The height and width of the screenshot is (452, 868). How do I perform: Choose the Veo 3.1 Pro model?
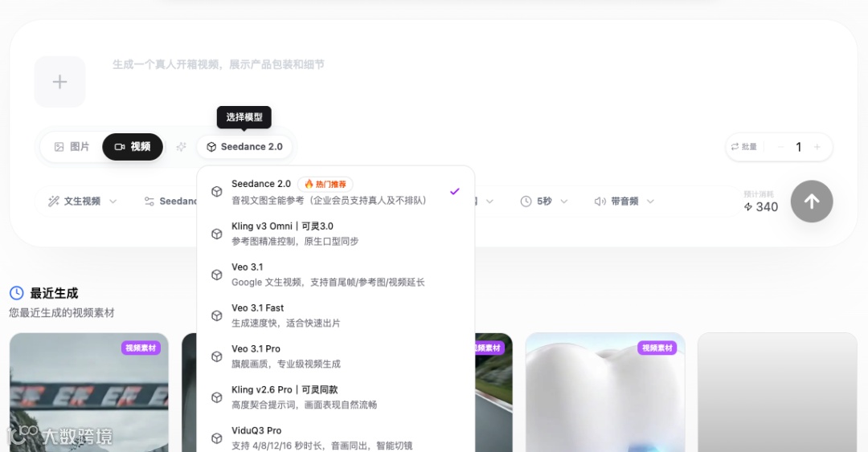[336, 356]
